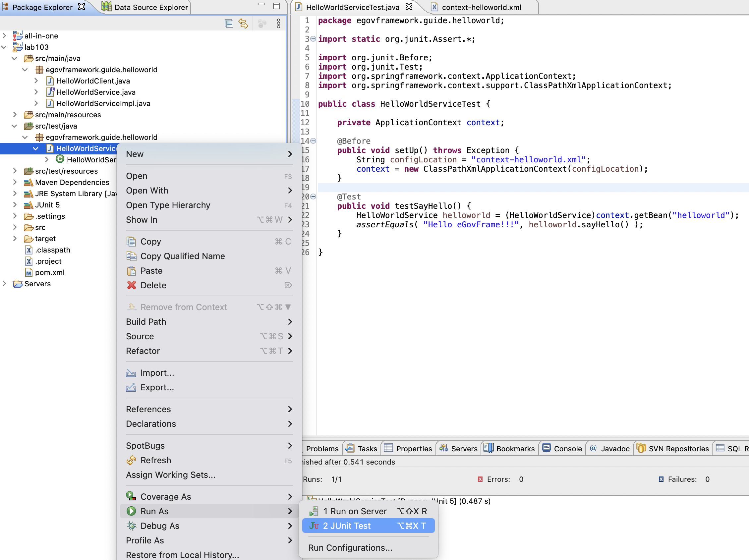Click the Collapse All icon in Package Explorer
This screenshot has height=560, width=749.
[229, 24]
